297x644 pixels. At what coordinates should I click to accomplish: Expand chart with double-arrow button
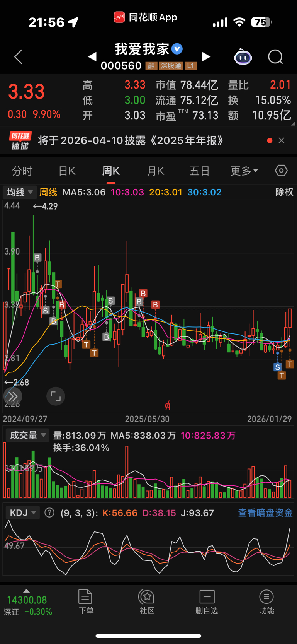click(x=13, y=396)
